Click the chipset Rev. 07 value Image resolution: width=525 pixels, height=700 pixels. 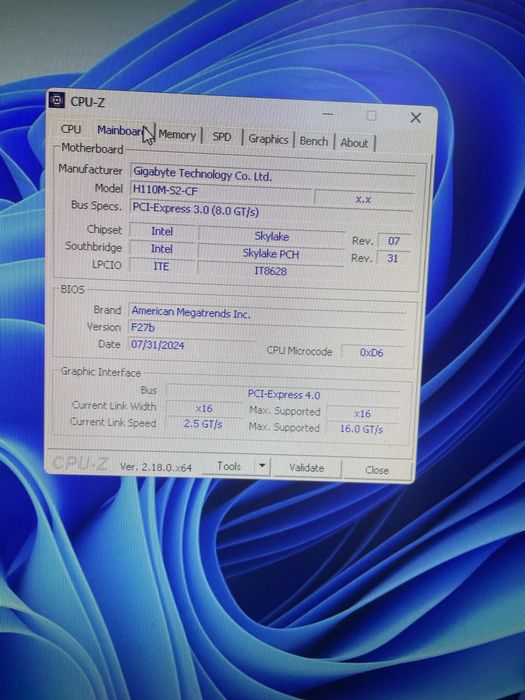pyautogui.click(x=394, y=241)
